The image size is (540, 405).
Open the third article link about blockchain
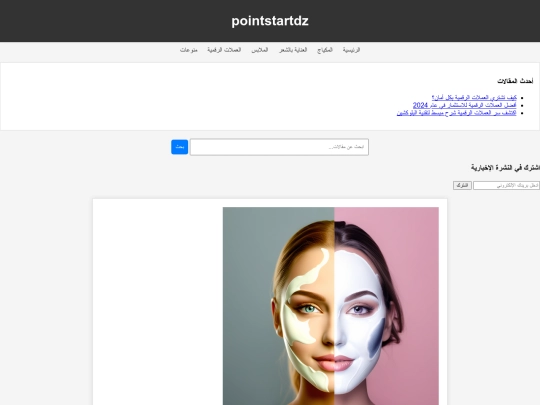(x=457, y=113)
